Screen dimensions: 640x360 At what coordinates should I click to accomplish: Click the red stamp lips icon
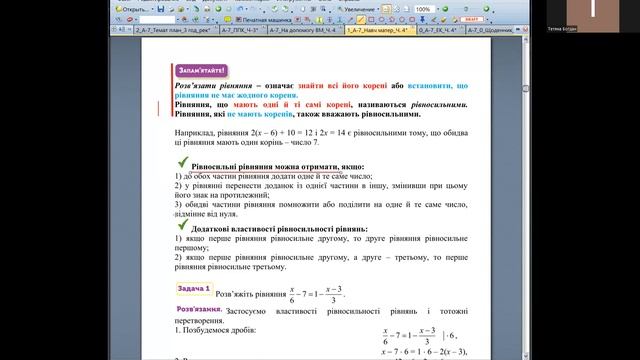point(130,19)
